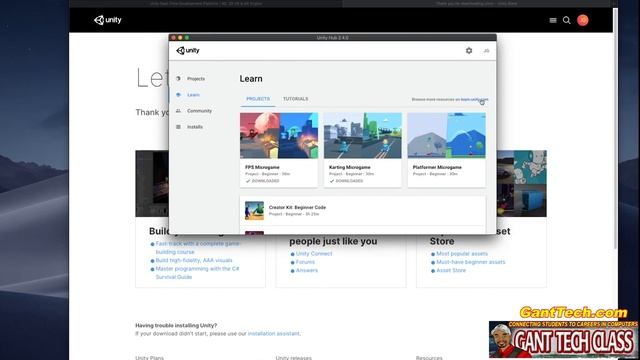Click Creator Kit: Beginner Code title
Screen dimensions: 640x360
click(x=297, y=207)
